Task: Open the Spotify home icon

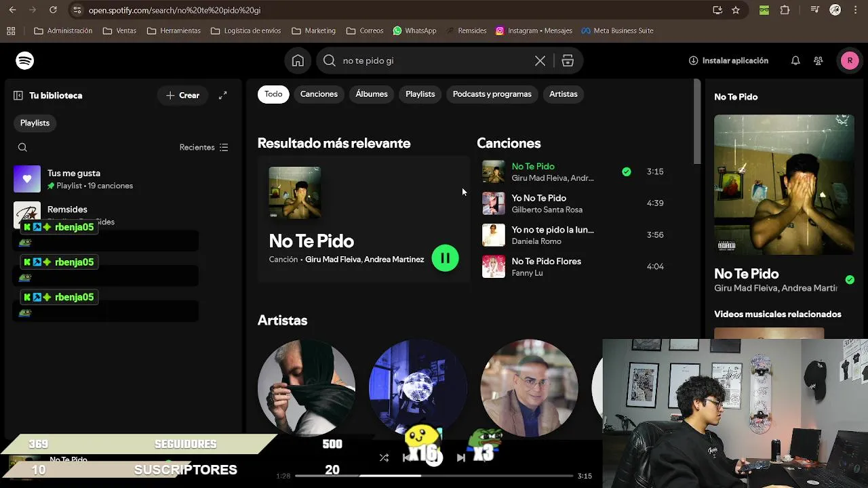Action: click(x=298, y=61)
